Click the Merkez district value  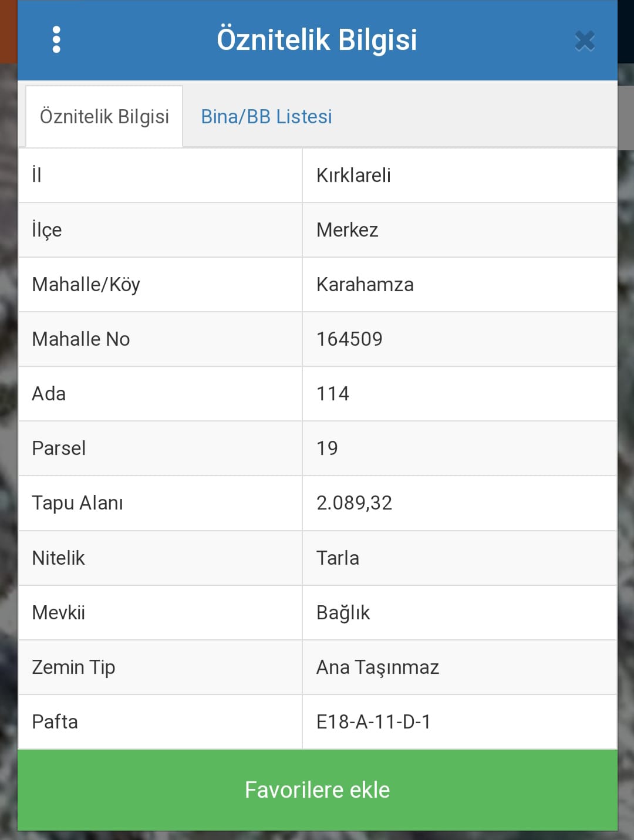point(348,230)
